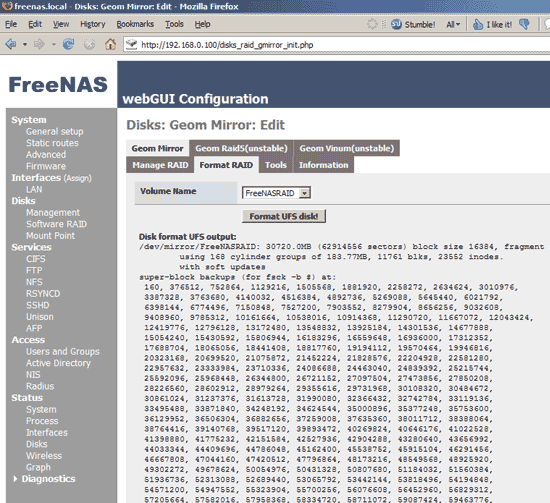Open the AFP service link
The width and height of the screenshot is (550, 503).
coord(34,328)
